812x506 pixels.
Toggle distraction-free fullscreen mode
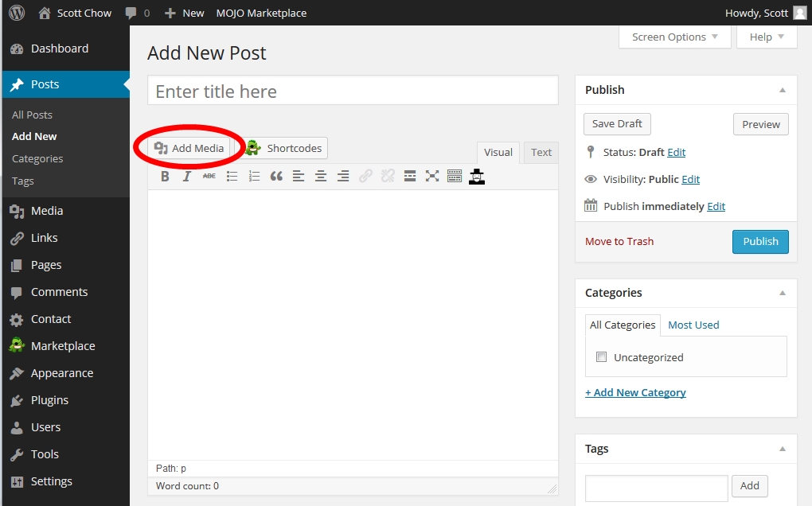432,177
